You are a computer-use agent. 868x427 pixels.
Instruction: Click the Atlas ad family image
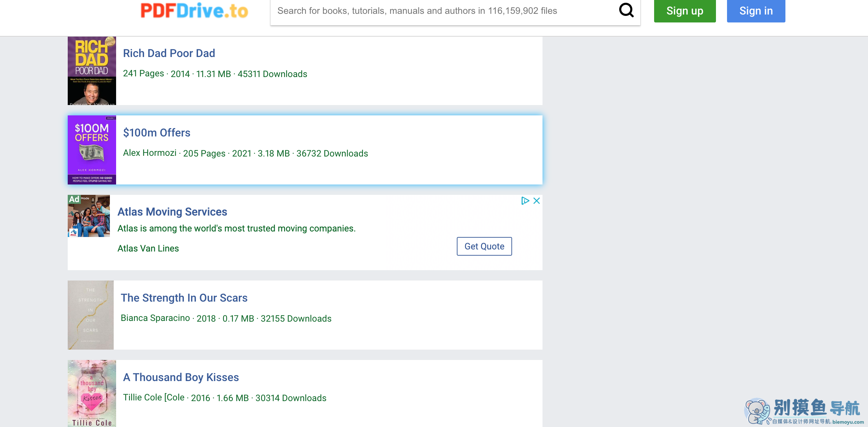[89, 216]
